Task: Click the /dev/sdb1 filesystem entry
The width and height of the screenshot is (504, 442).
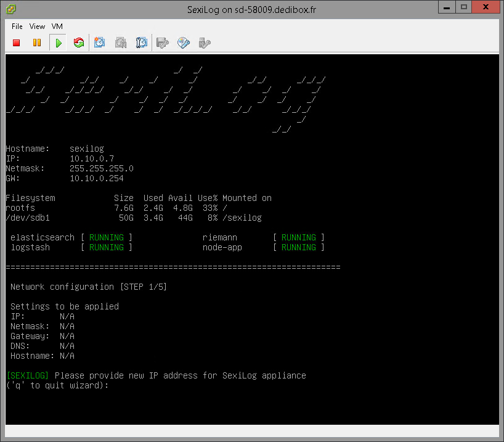Action: click(28, 218)
